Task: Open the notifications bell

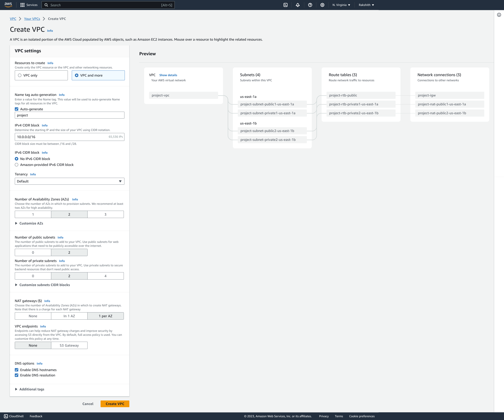Action: (298, 5)
